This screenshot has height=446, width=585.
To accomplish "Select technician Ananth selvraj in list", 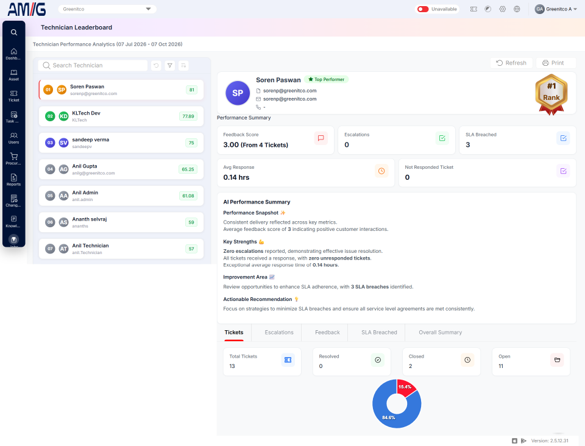I will [x=121, y=222].
